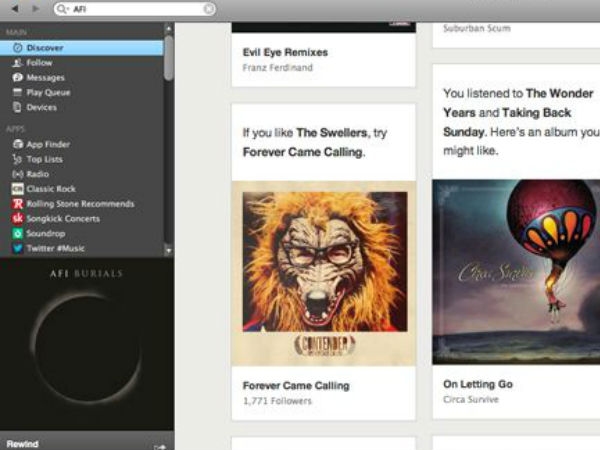
Task: Select Radio label in sidebar
Action: [38, 174]
